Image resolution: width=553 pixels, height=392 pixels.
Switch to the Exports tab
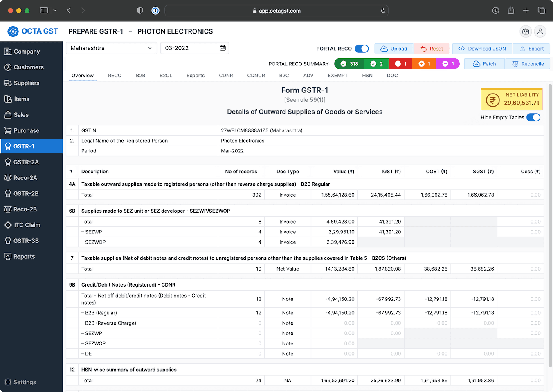tap(196, 76)
